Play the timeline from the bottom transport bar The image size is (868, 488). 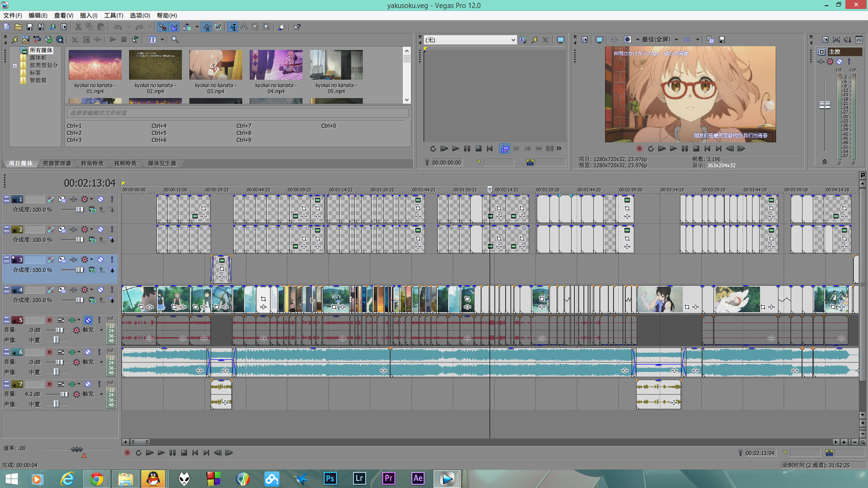[x=161, y=453]
